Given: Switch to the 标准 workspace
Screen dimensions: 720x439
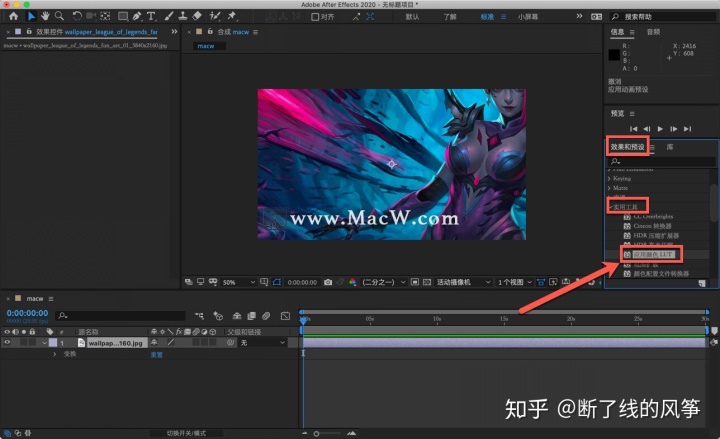Looking at the screenshot, I should [x=487, y=17].
